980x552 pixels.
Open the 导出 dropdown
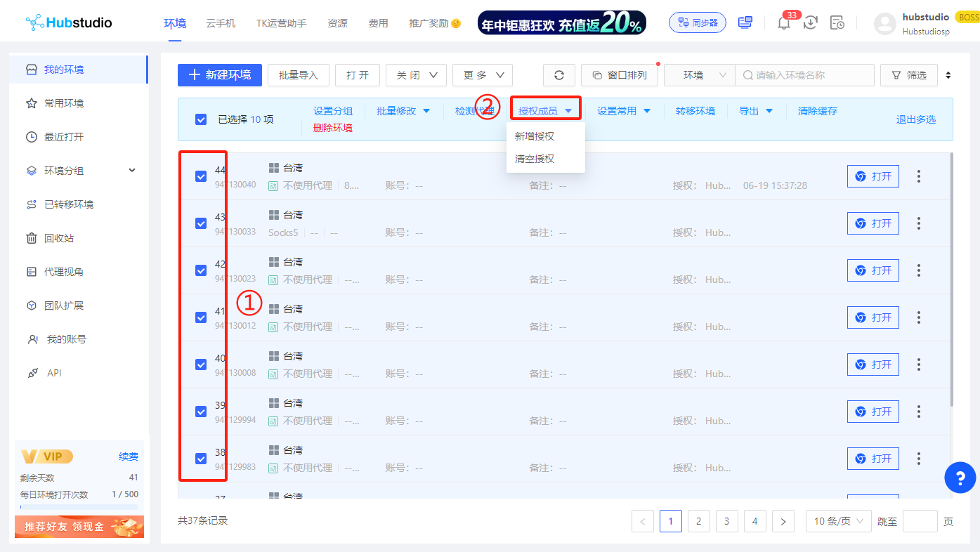coord(756,111)
